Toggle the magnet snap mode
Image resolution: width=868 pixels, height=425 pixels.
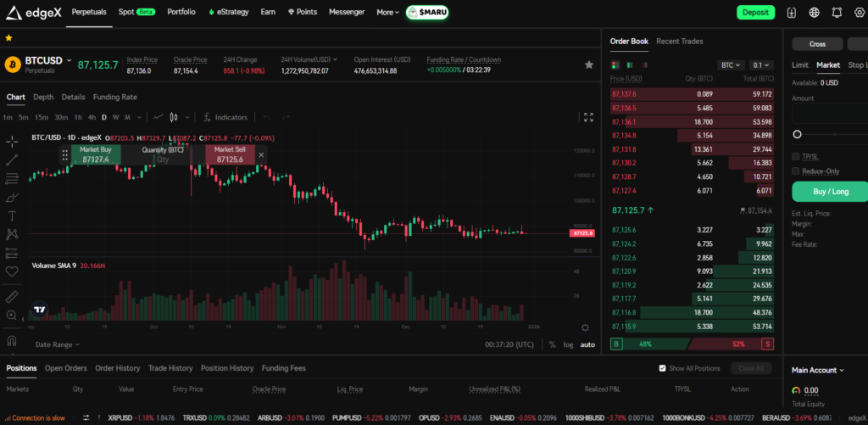tap(12, 340)
